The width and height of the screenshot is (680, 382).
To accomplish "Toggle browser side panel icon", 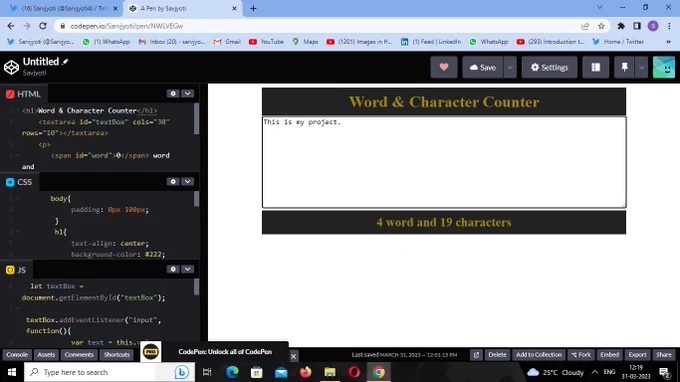I will pyautogui.click(x=637, y=26).
